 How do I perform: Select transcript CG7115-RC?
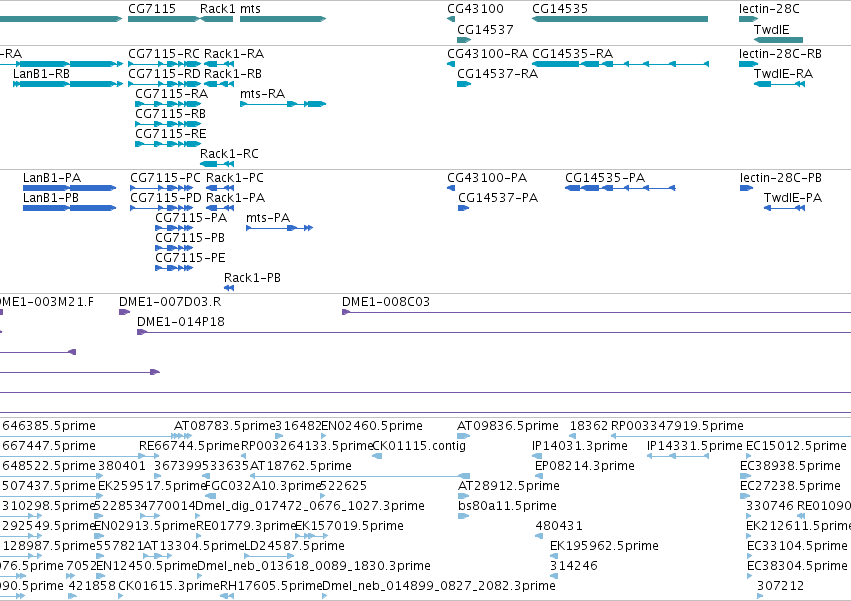tap(164, 54)
